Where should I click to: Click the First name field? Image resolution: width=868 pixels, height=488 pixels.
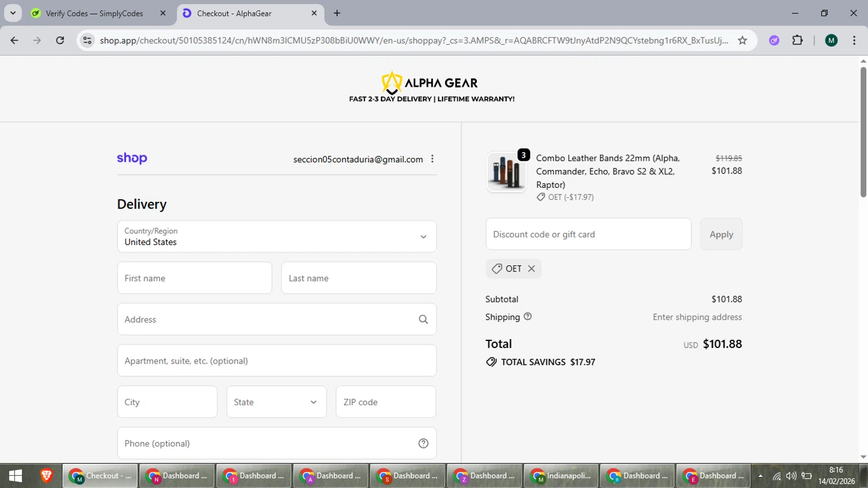(x=194, y=278)
